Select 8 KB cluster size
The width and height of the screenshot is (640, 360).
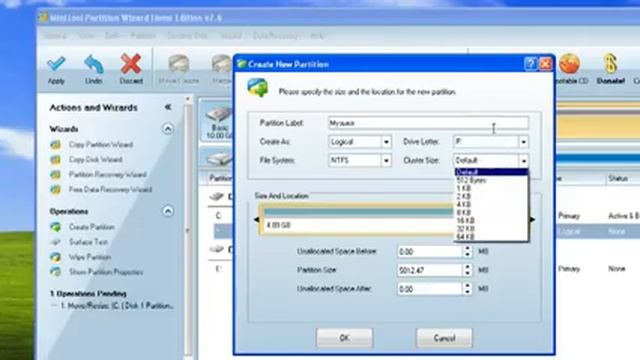pyautogui.click(x=491, y=213)
